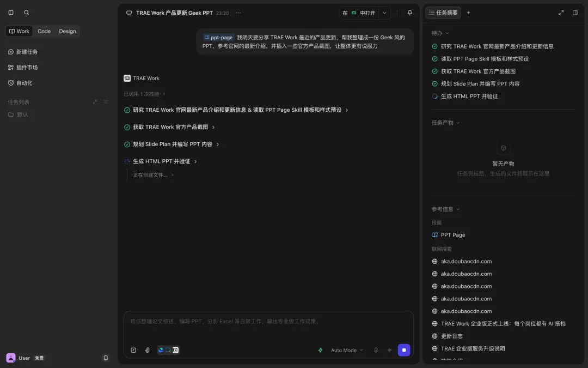
Task: Click the slash command icon in input bar
Action: tap(133, 350)
